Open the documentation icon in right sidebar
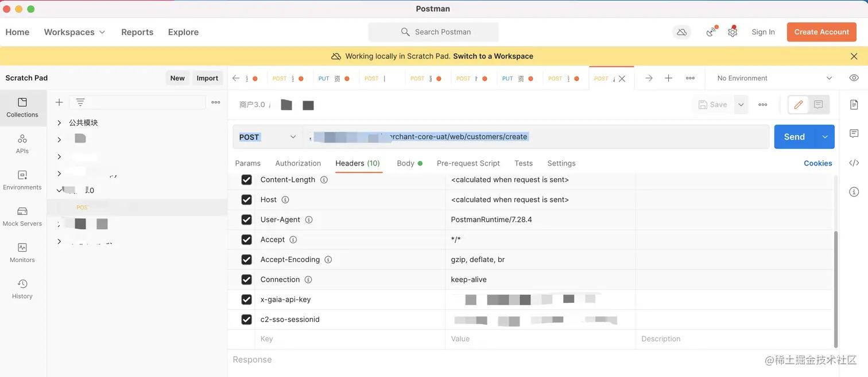 854,105
